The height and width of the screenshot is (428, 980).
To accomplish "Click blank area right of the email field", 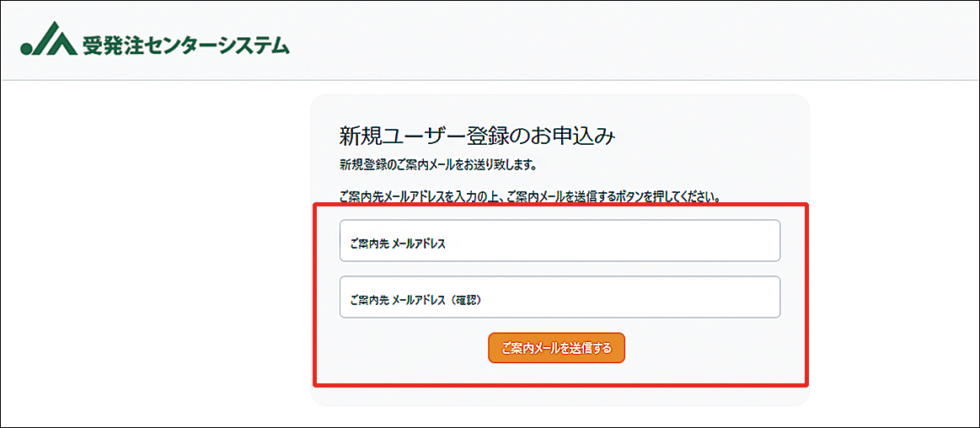I will click(x=795, y=241).
